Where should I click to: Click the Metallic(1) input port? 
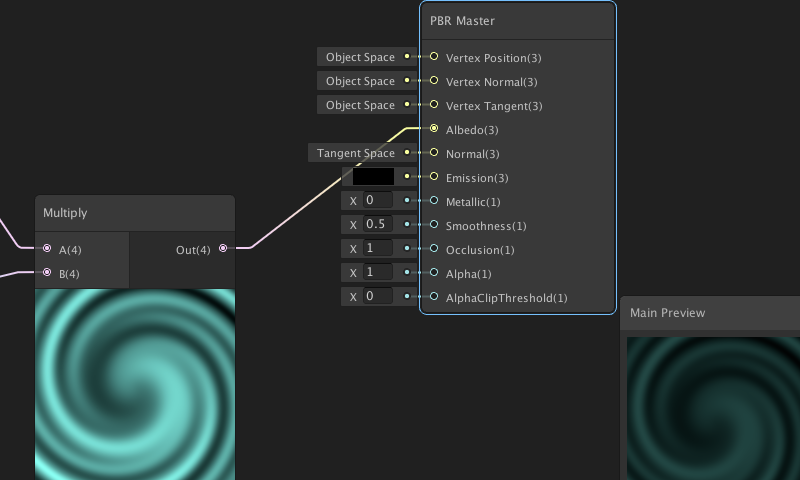click(x=434, y=200)
